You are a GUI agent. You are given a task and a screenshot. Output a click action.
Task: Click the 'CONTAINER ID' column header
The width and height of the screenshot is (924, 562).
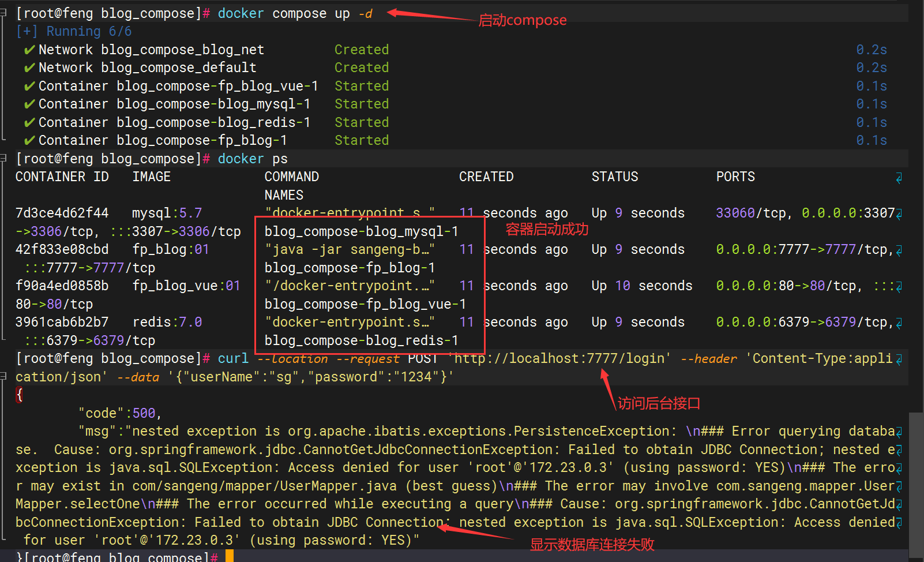pos(62,177)
